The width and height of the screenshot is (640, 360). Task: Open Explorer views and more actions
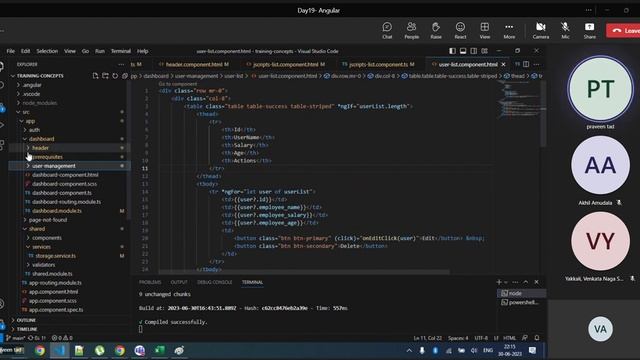click(121, 64)
